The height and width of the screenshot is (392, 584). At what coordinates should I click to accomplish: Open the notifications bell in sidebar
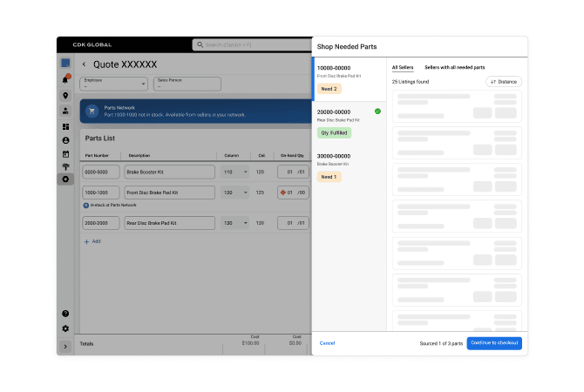(65, 79)
